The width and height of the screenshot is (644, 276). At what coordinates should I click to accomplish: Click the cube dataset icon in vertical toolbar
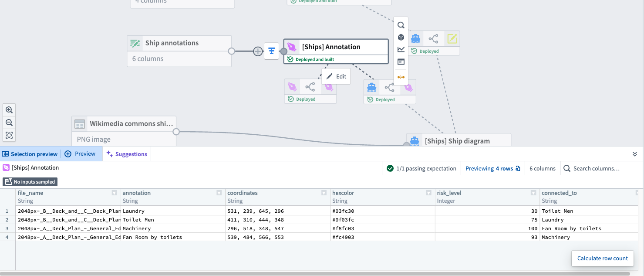click(x=401, y=37)
